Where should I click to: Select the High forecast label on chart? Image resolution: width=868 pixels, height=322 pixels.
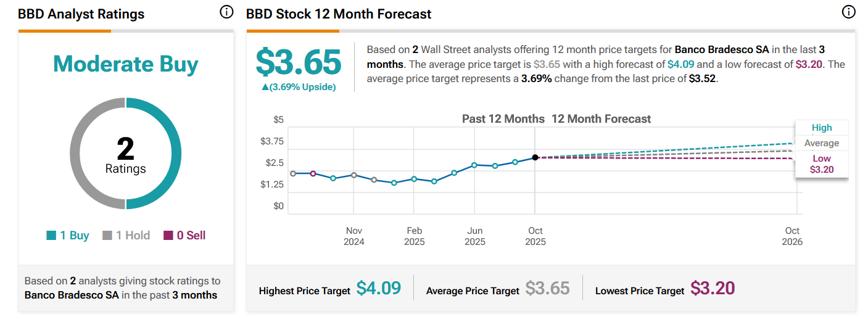tap(822, 128)
